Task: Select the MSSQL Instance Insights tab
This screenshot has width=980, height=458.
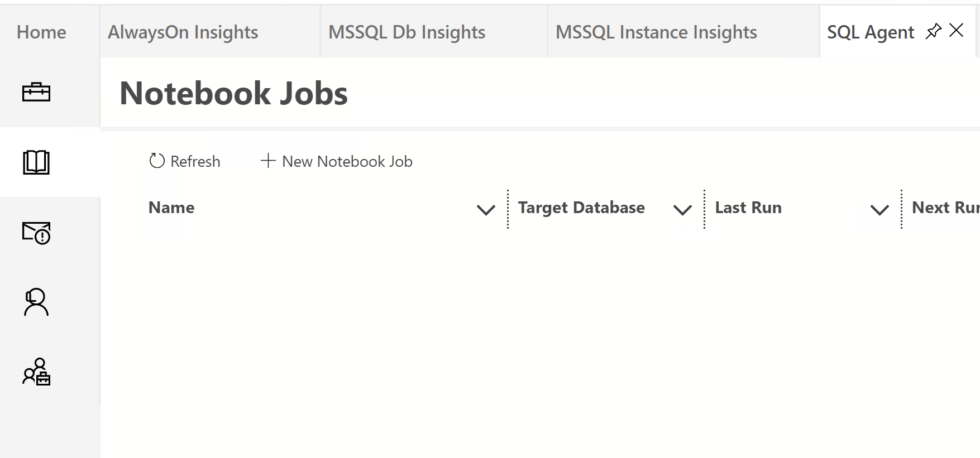Action: (x=656, y=32)
